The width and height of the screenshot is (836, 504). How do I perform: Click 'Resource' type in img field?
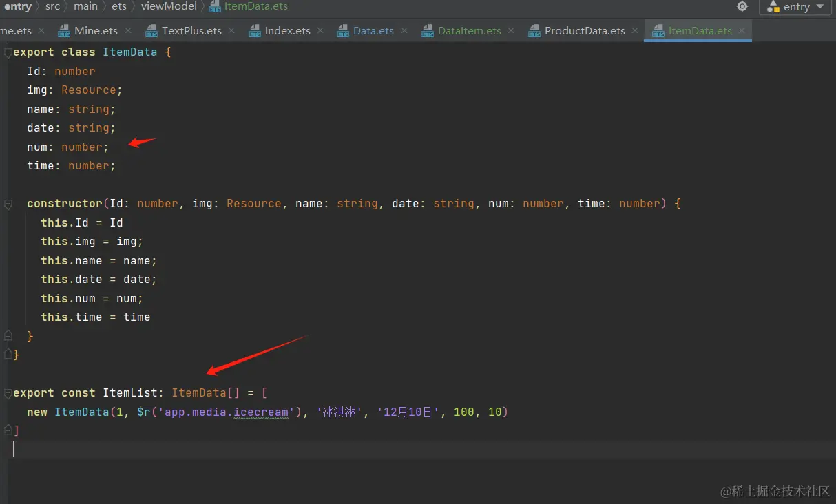[89, 90]
